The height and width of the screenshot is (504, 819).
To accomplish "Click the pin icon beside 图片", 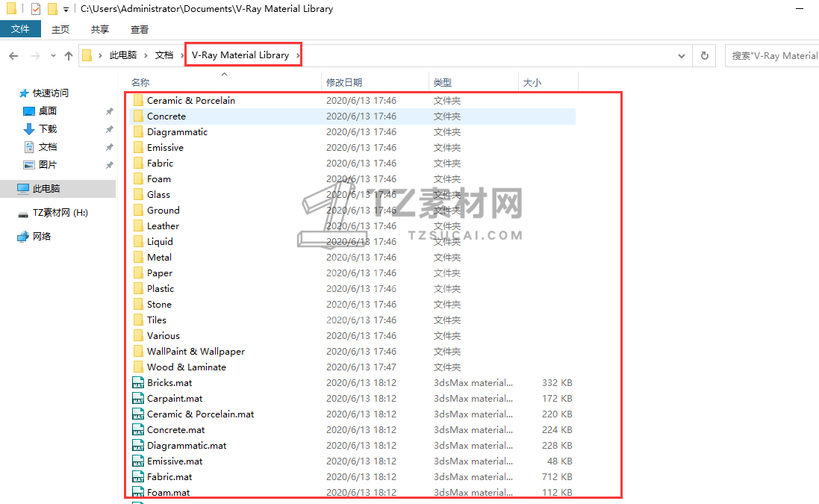I will click(x=109, y=165).
